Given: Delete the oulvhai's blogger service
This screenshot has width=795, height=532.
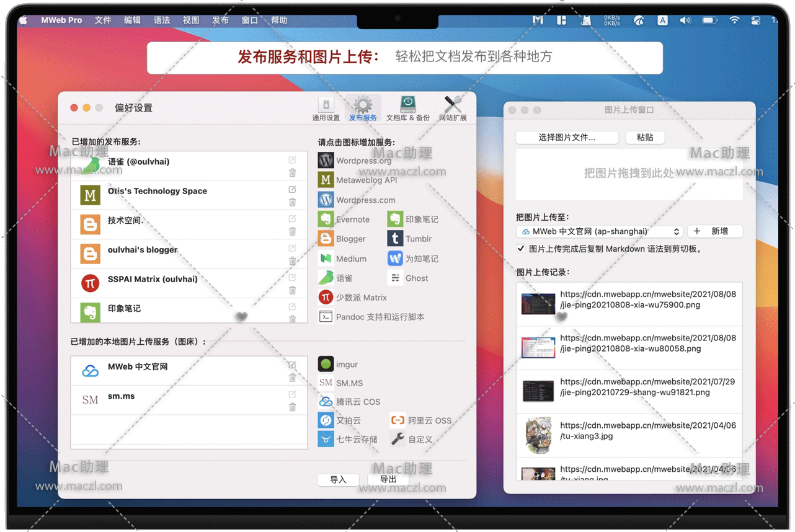Looking at the screenshot, I should click(292, 261).
